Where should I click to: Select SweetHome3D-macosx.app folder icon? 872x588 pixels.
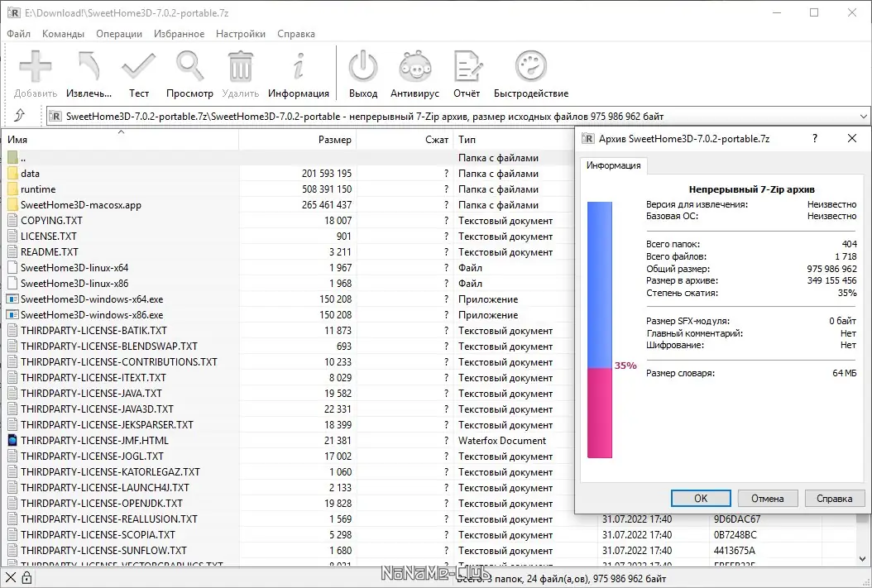(x=12, y=204)
